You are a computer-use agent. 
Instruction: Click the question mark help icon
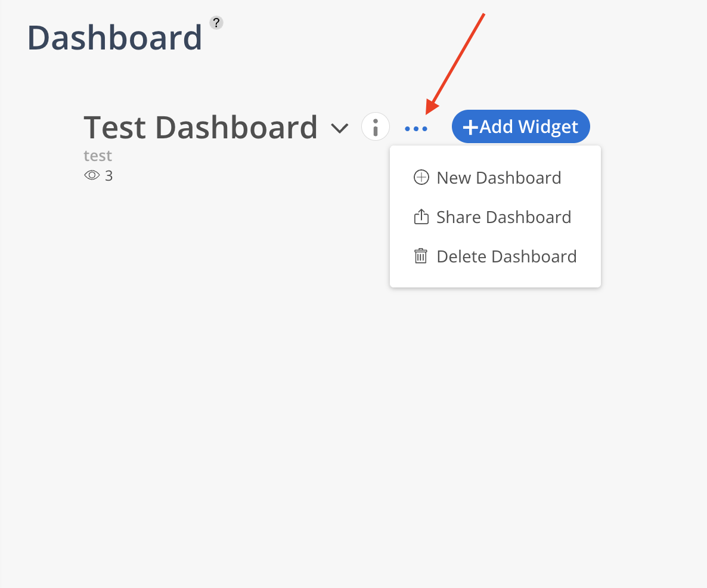point(216,23)
